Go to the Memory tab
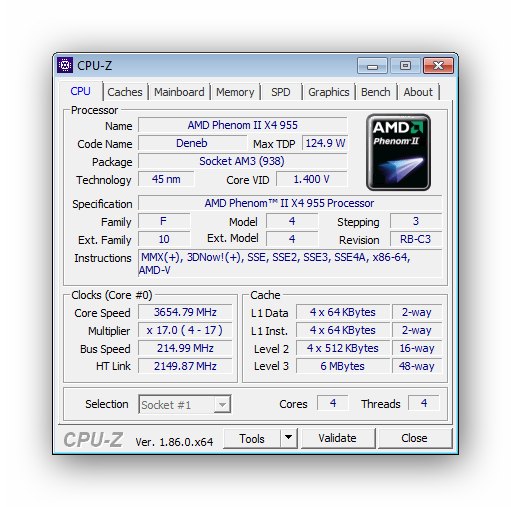Image resolution: width=511 pixels, height=507 pixels. point(235,92)
